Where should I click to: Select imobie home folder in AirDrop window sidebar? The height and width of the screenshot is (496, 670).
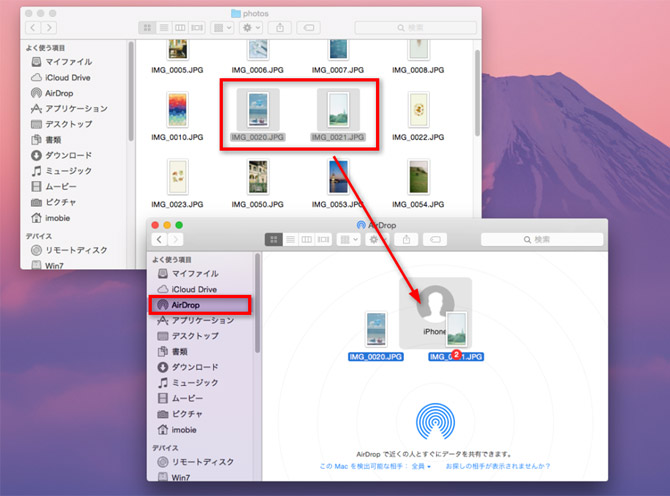pos(189,429)
